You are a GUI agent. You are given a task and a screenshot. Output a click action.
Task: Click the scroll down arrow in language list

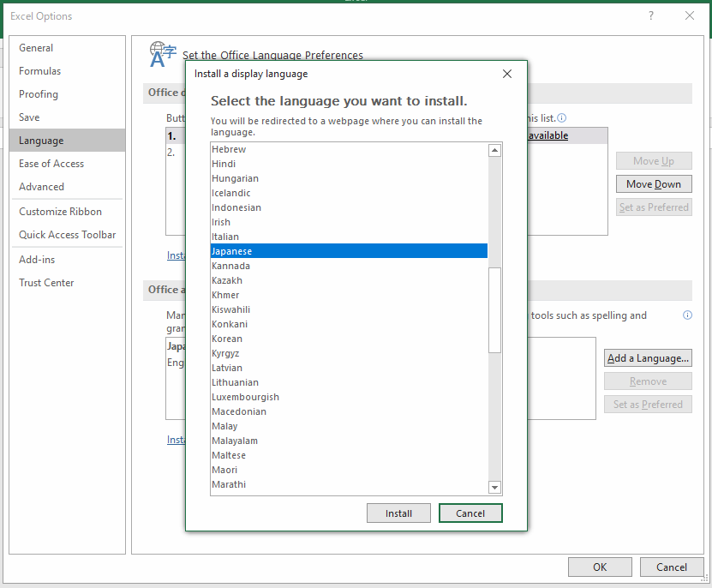pyautogui.click(x=494, y=487)
